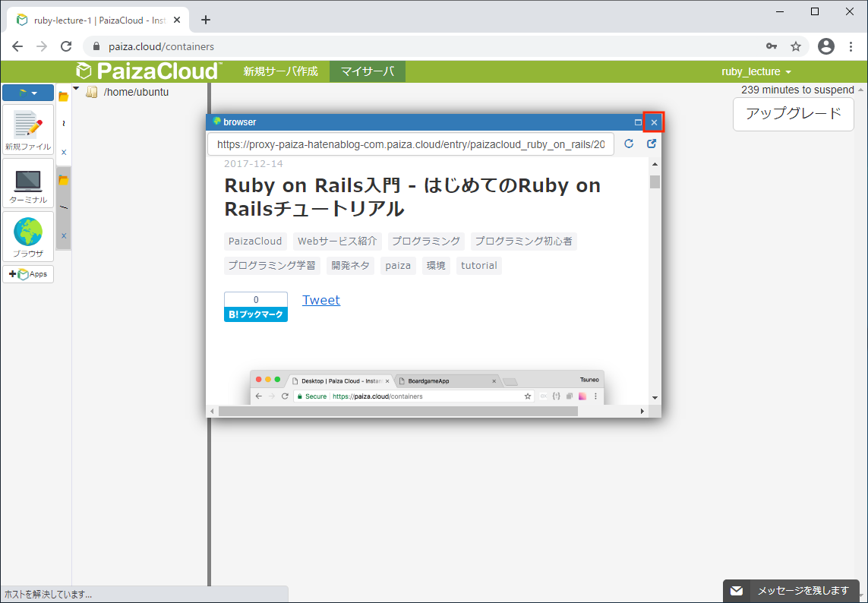Collapse the /home/ubuntu tree node arrow
Screen dimensions: 868x603
(x=77, y=90)
